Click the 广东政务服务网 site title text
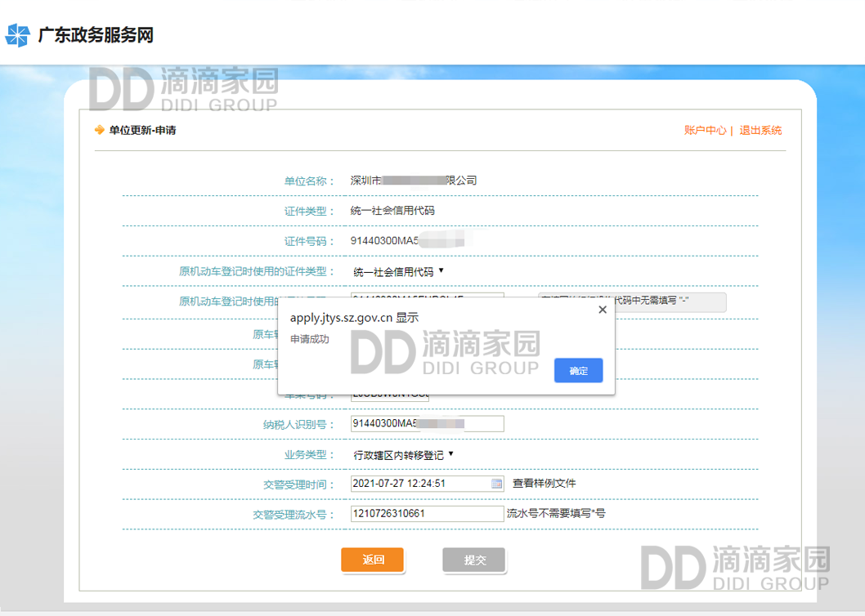Viewport: 865px width, 616px height. point(96,35)
